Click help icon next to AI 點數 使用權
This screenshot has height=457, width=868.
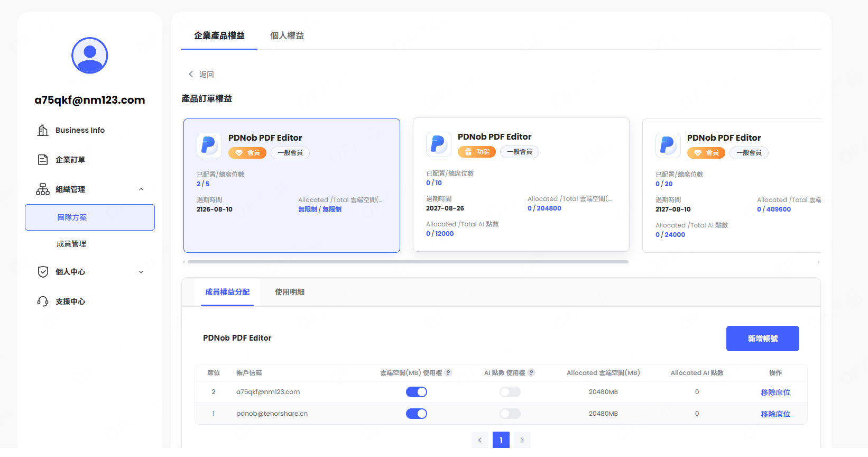coord(531,372)
